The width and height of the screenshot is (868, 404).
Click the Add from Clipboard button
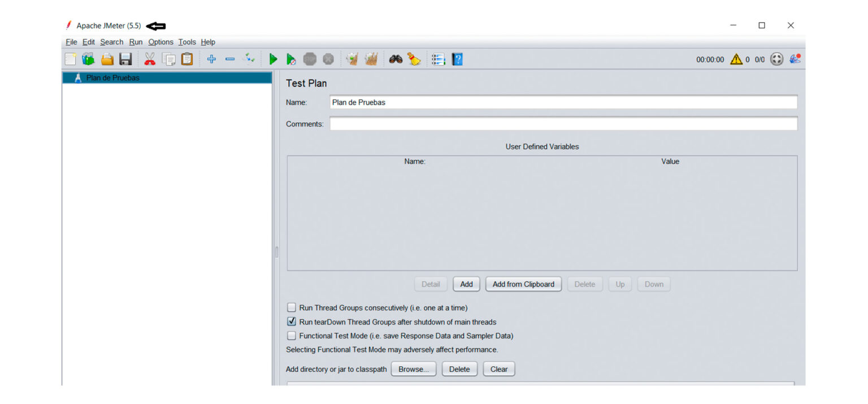(523, 284)
